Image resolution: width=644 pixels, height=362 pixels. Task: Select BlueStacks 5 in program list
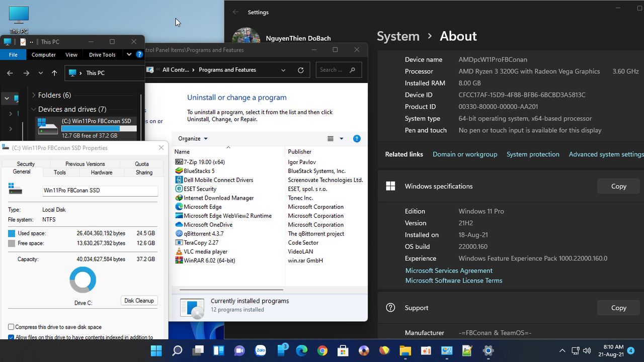point(199,171)
